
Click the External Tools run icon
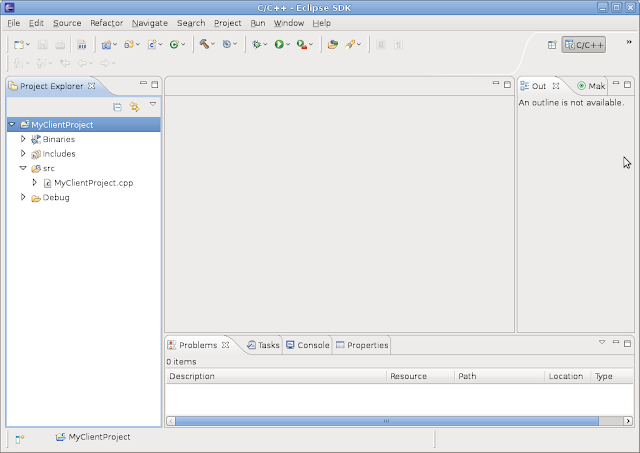(302, 44)
